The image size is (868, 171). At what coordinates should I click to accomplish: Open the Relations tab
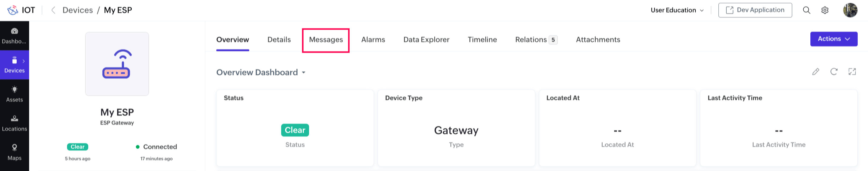[536, 40]
